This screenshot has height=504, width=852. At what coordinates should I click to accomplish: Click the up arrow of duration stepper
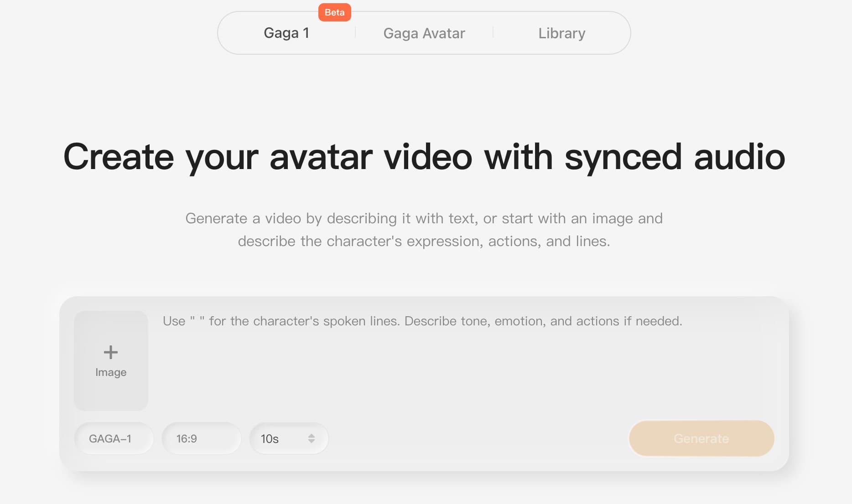click(312, 436)
